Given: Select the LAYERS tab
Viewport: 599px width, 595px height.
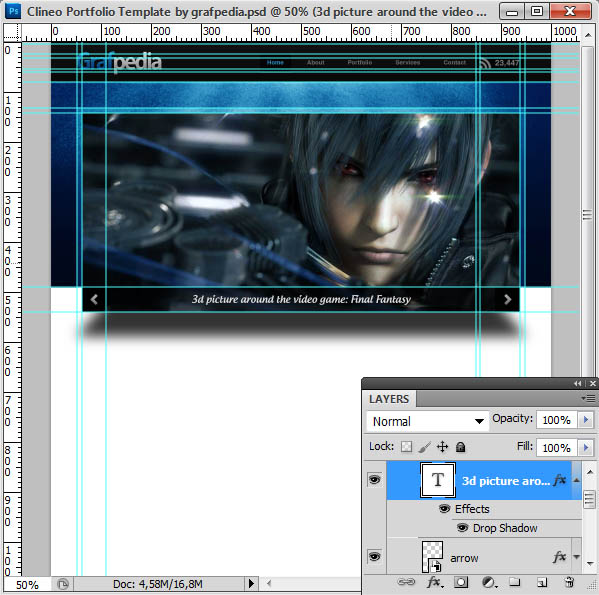Looking at the screenshot, I should point(389,399).
